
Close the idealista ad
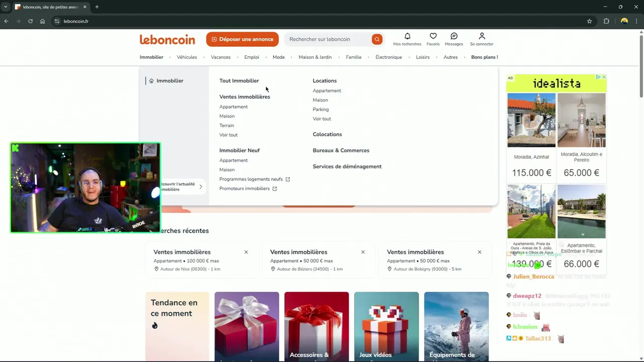[x=604, y=77]
